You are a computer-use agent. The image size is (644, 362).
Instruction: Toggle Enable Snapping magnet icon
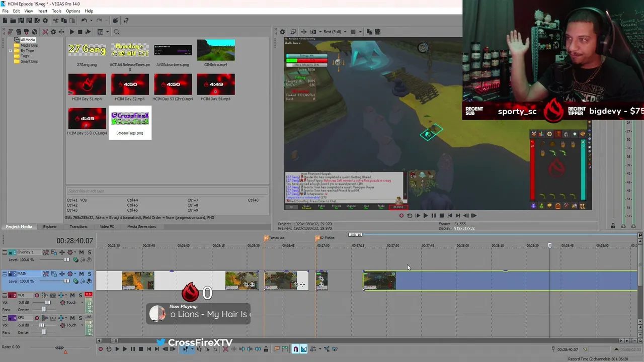click(295, 349)
